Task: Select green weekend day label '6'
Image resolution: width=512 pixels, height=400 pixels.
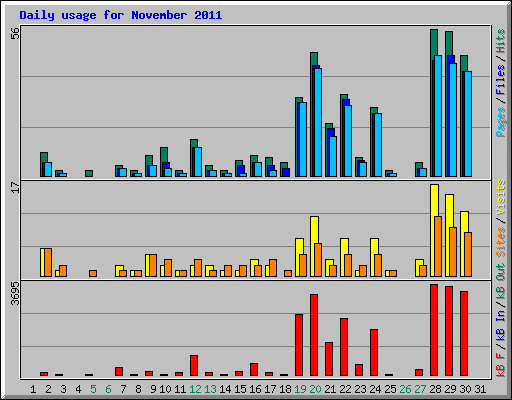Action: [108, 389]
